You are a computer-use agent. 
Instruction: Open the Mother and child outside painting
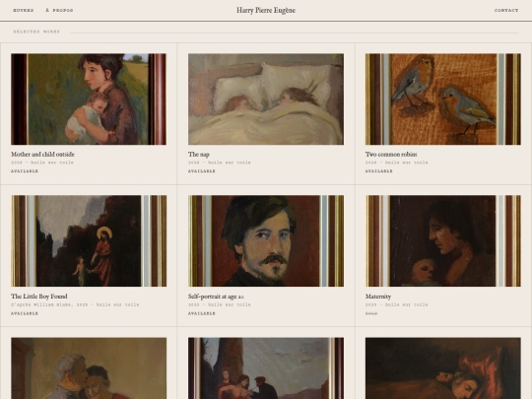(x=89, y=100)
